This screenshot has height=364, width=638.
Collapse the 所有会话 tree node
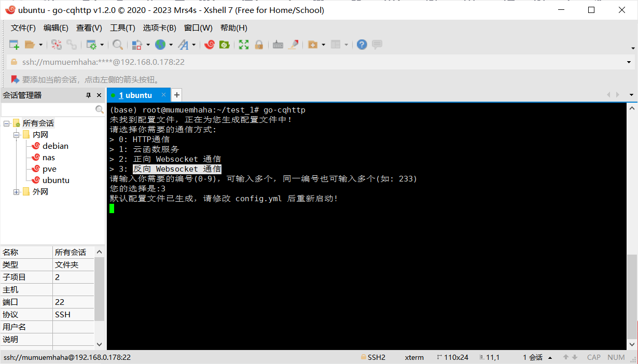point(7,123)
